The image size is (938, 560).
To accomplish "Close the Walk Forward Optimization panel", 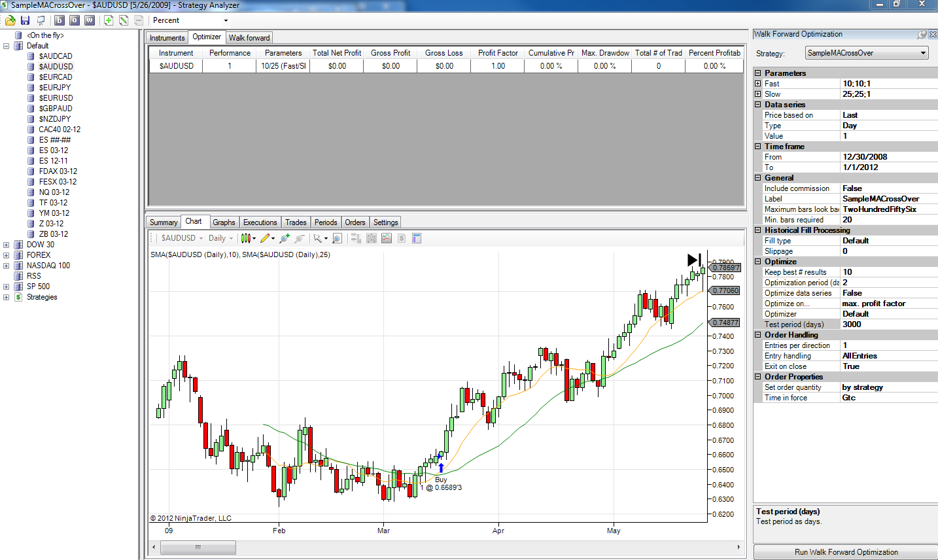I will coord(933,35).
